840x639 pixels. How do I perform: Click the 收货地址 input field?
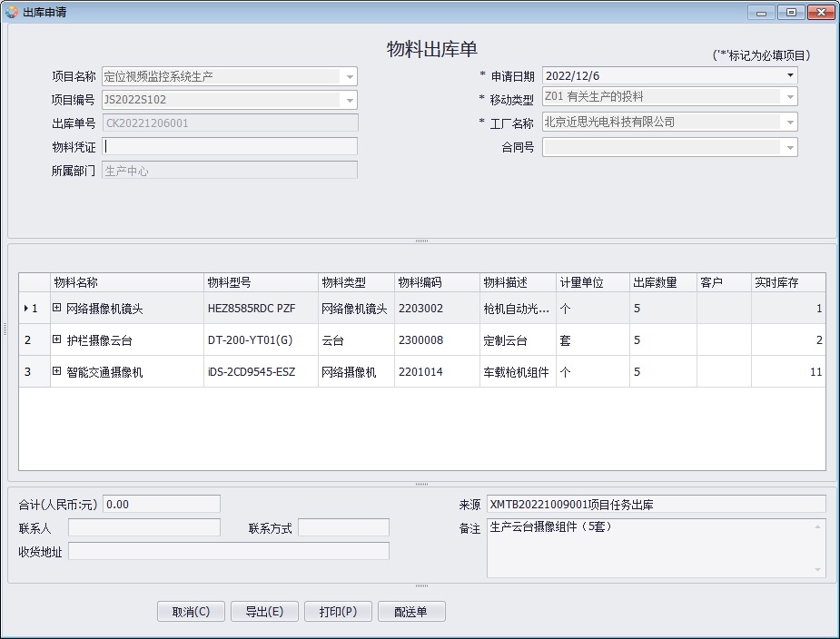(x=228, y=551)
